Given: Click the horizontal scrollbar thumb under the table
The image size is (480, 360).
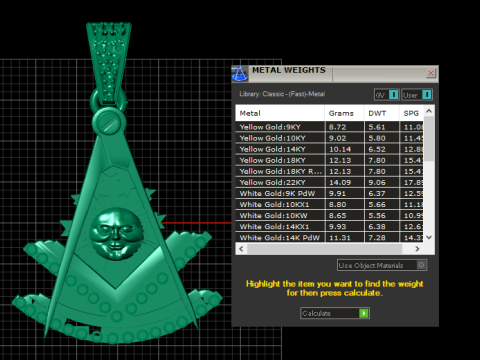Looking at the screenshot, I should [324, 249].
